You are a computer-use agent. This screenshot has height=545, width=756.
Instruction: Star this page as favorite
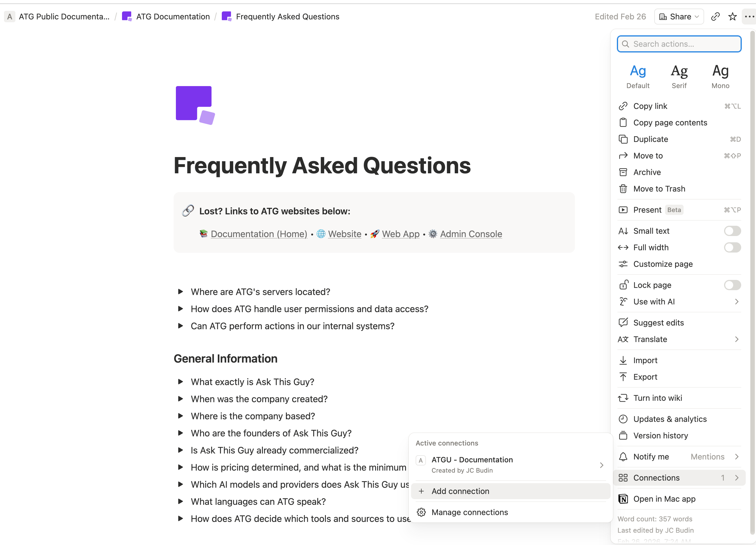[732, 17]
